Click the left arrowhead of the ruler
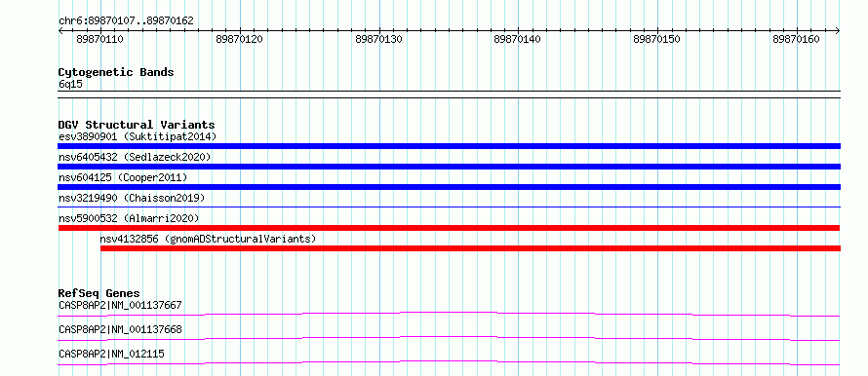 coord(60,31)
